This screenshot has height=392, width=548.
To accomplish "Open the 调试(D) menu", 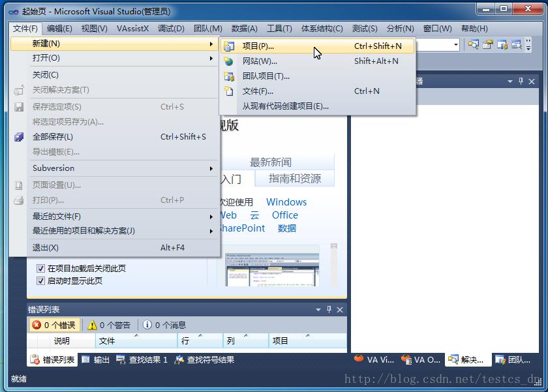I will pyautogui.click(x=171, y=29).
